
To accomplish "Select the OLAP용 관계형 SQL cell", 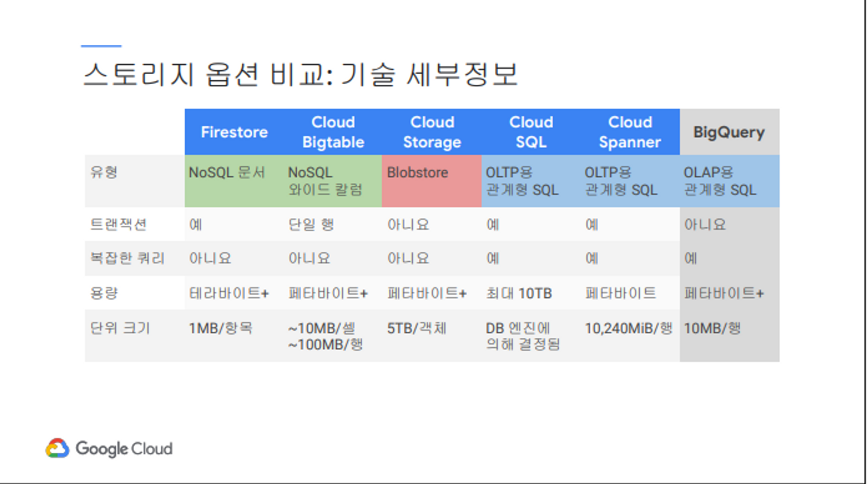I will click(729, 181).
